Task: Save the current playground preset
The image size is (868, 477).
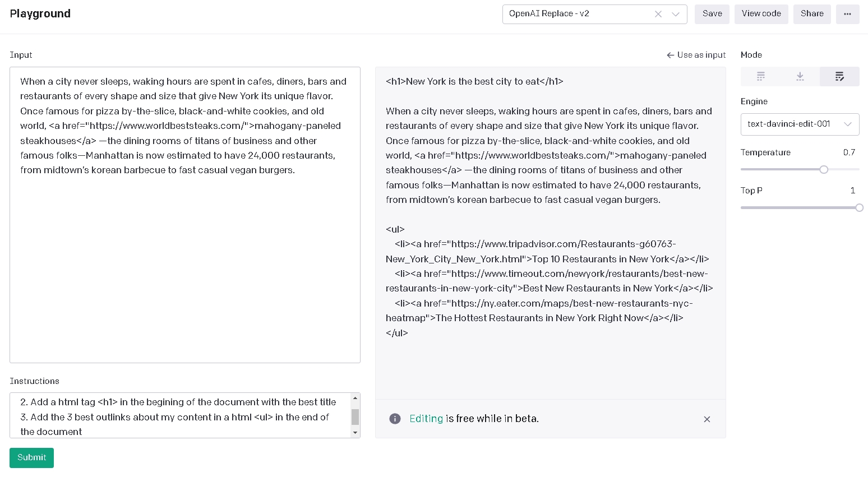Action: click(x=712, y=14)
